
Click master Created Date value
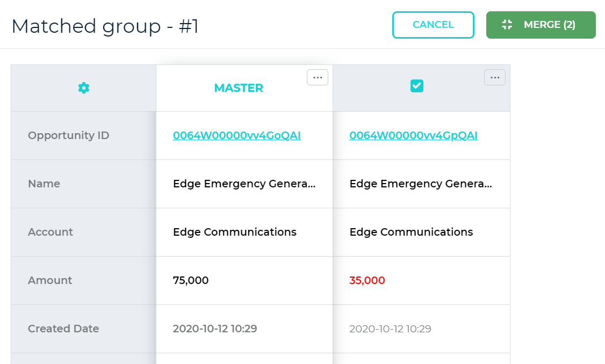(215, 329)
